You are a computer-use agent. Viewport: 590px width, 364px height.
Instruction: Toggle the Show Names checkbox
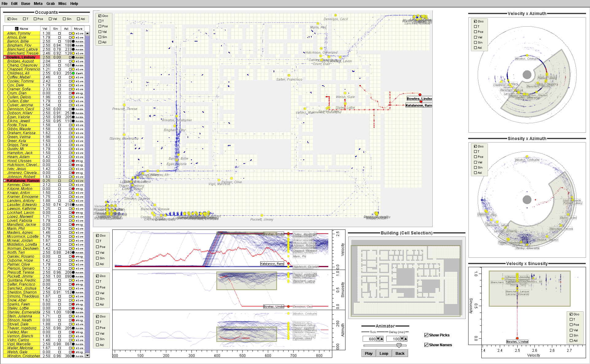(x=426, y=345)
